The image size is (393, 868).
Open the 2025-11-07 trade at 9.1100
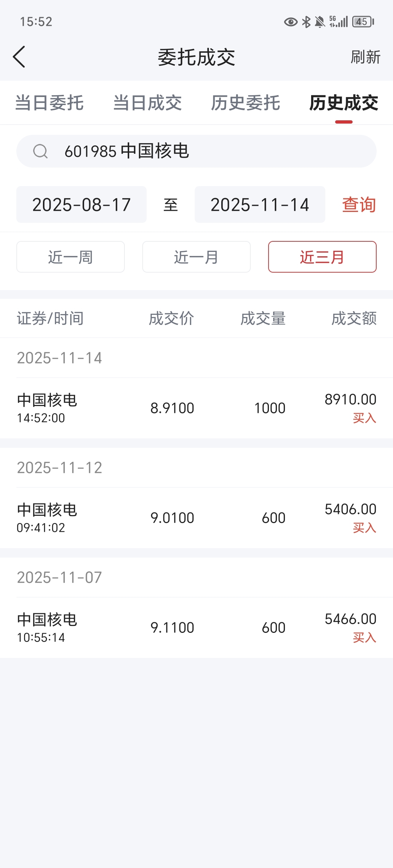196,628
